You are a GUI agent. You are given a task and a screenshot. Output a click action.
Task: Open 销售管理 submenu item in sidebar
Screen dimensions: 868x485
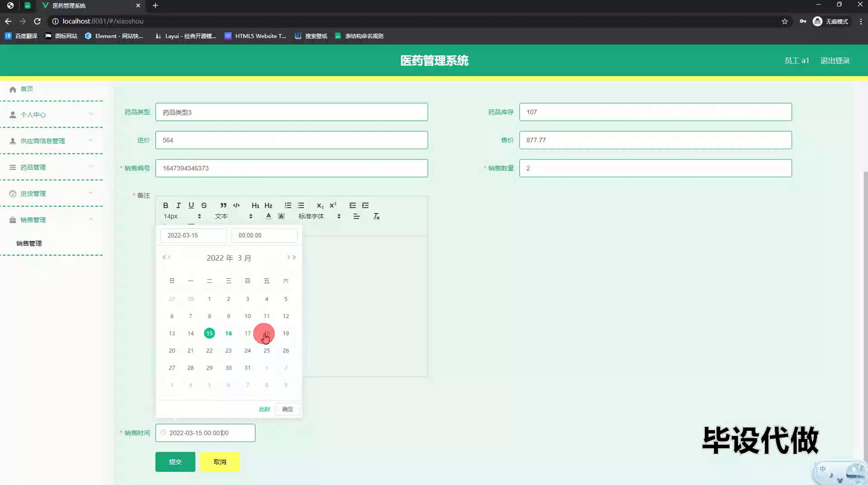29,243
